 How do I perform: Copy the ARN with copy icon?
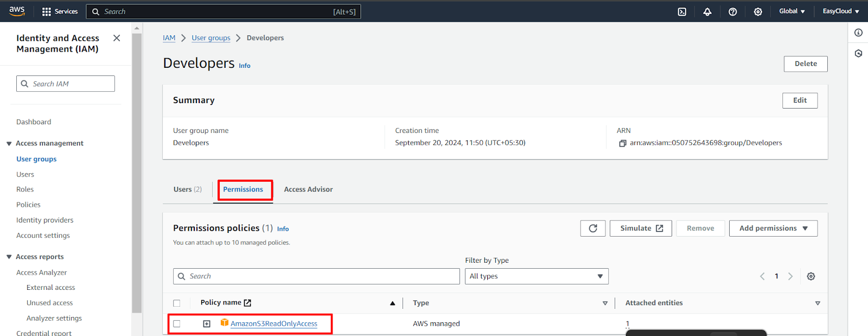tap(623, 143)
